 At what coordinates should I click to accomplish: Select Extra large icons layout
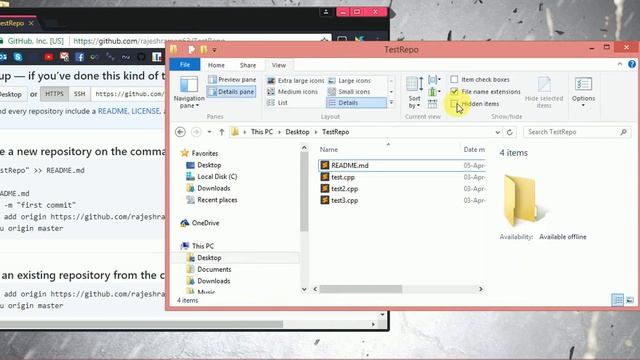click(x=295, y=81)
